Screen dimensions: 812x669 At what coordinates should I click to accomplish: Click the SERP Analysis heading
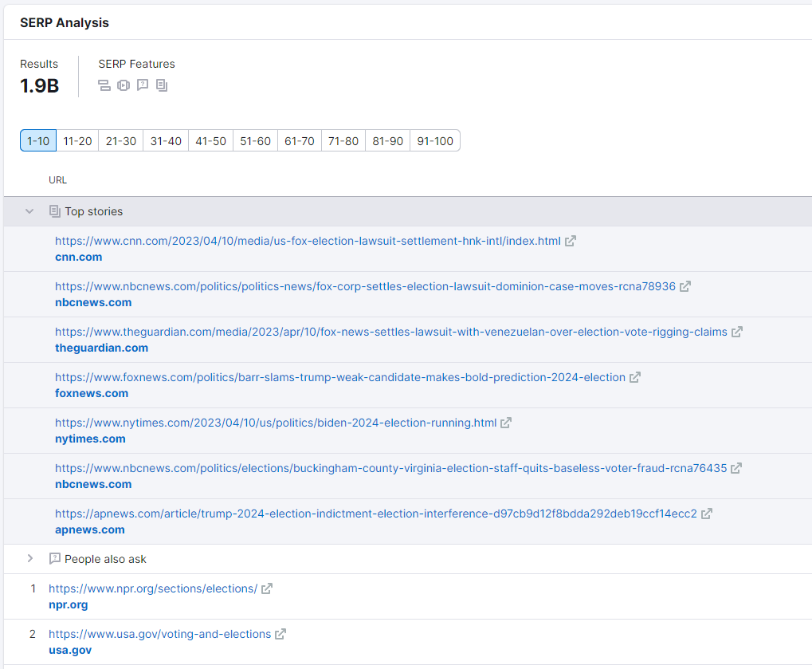coord(65,23)
